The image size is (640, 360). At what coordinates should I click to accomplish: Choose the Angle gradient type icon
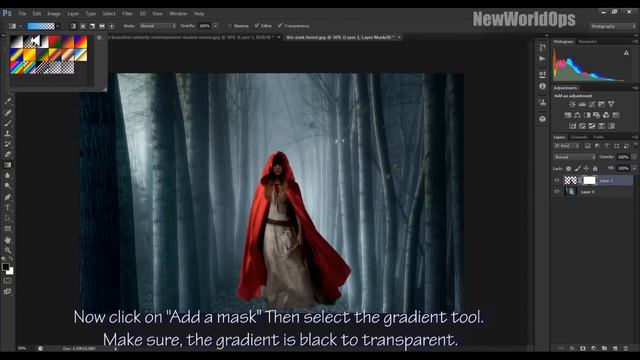tap(92, 26)
